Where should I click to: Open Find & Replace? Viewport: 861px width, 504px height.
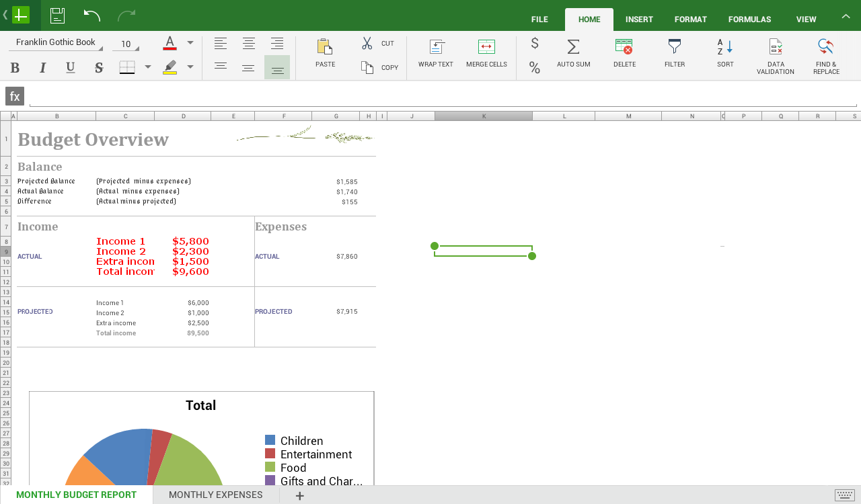click(826, 56)
